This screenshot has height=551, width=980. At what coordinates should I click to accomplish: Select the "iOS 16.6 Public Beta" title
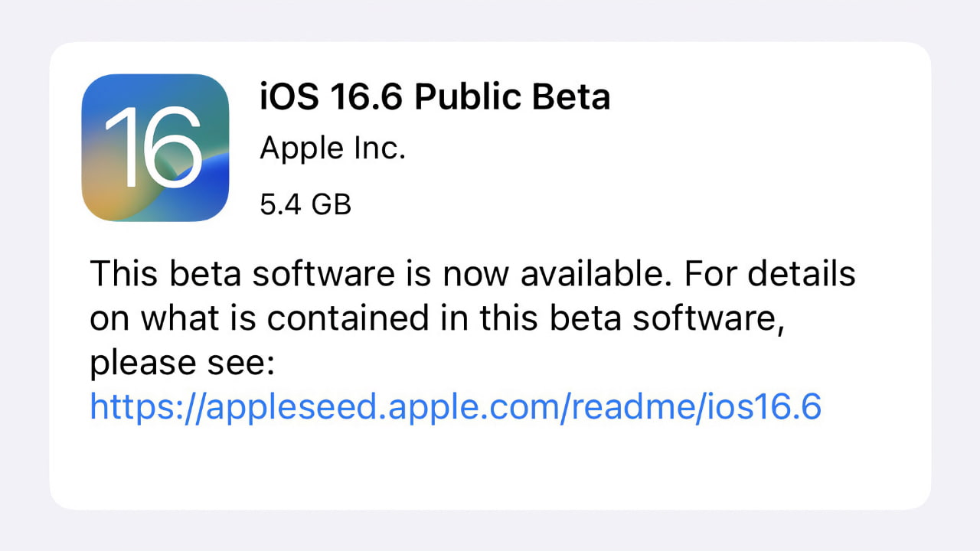[x=435, y=97]
